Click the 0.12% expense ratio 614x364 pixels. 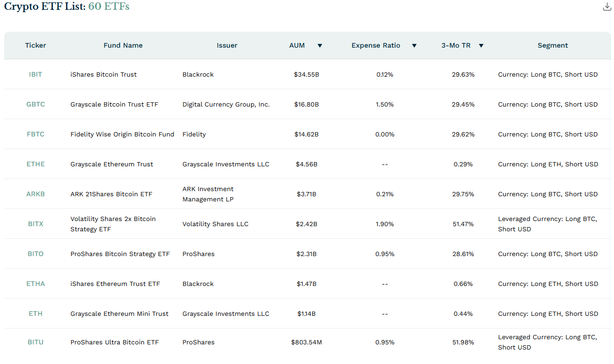[384, 74]
